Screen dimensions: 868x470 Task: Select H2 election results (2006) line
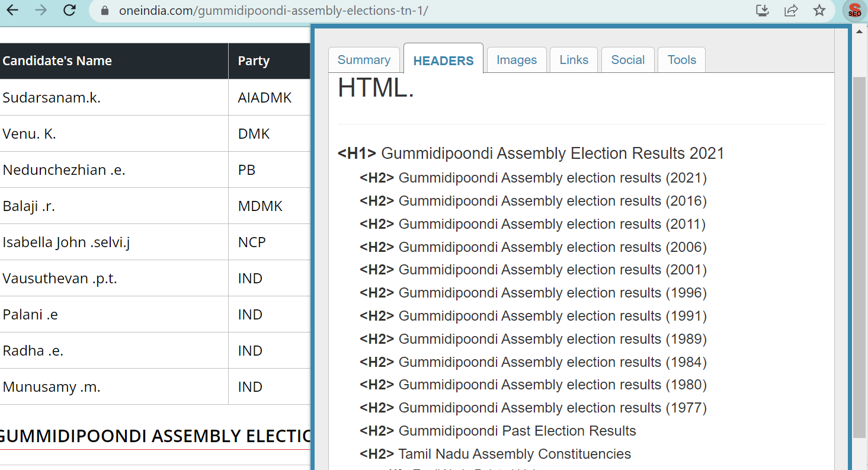click(533, 247)
